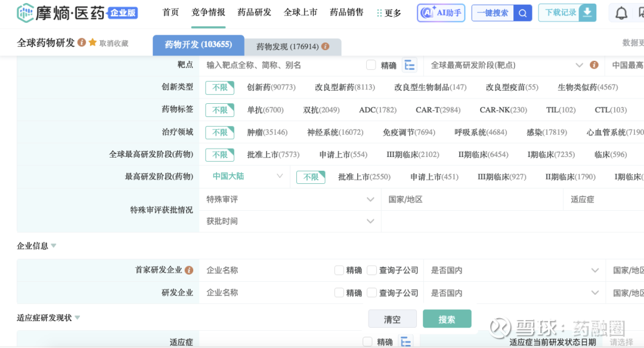Select 改良型新药(8113) type
644x348 pixels.
click(345, 87)
